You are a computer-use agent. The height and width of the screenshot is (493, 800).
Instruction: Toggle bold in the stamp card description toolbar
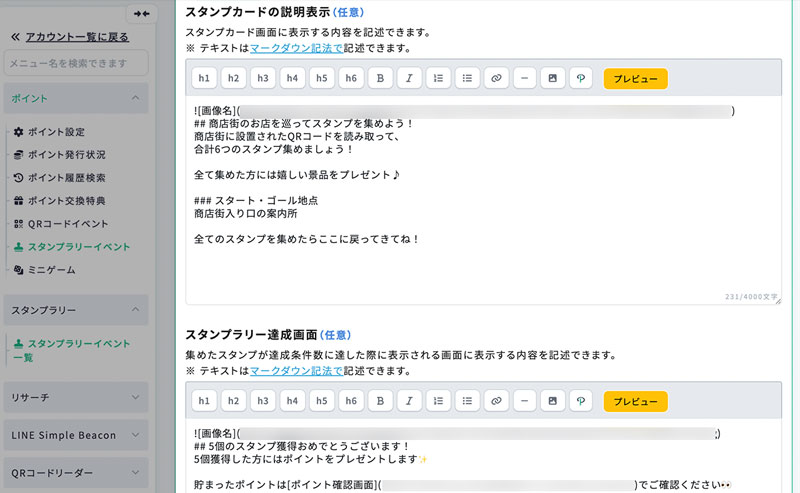(x=380, y=78)
